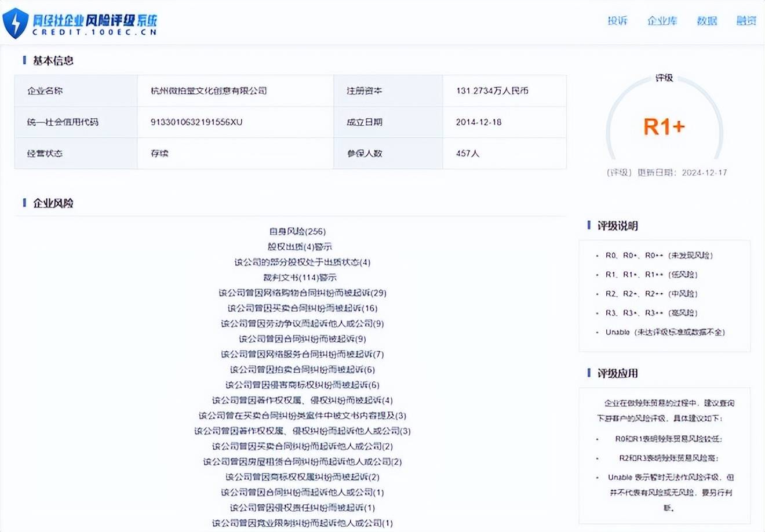Image resolution: width=765 pixels, height=532 pixels.
Task: Click the 自身风险(256) entry
Action: (297, 231)
